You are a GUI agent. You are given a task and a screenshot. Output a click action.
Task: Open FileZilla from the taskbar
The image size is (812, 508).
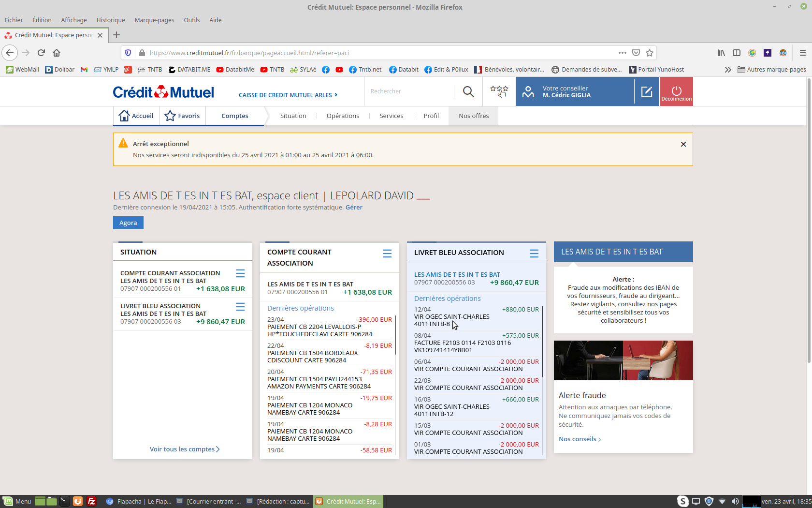click(x=91, y=501)
